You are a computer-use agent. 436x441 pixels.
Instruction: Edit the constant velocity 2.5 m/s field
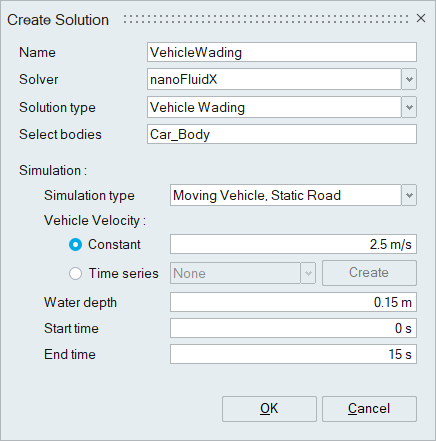point(293,244)
